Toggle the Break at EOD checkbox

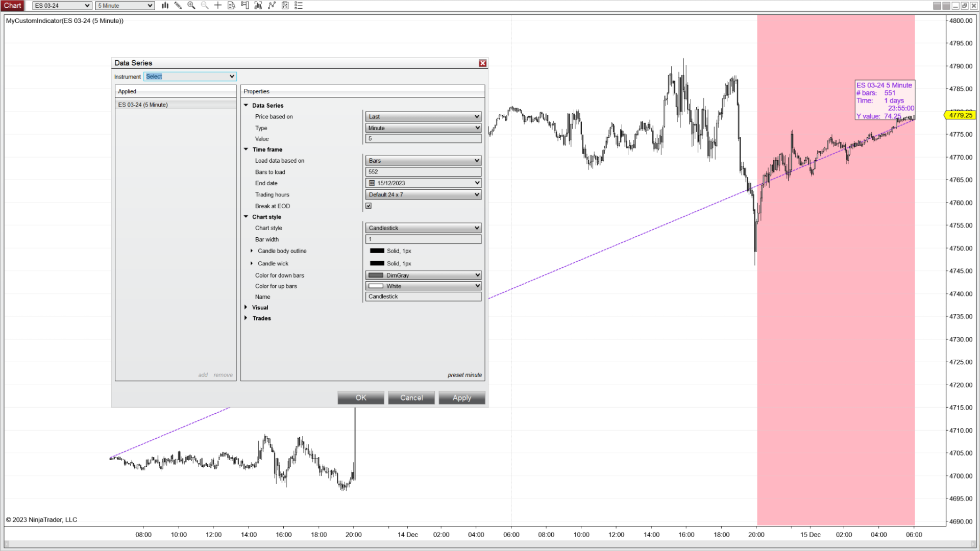point(369,206)
